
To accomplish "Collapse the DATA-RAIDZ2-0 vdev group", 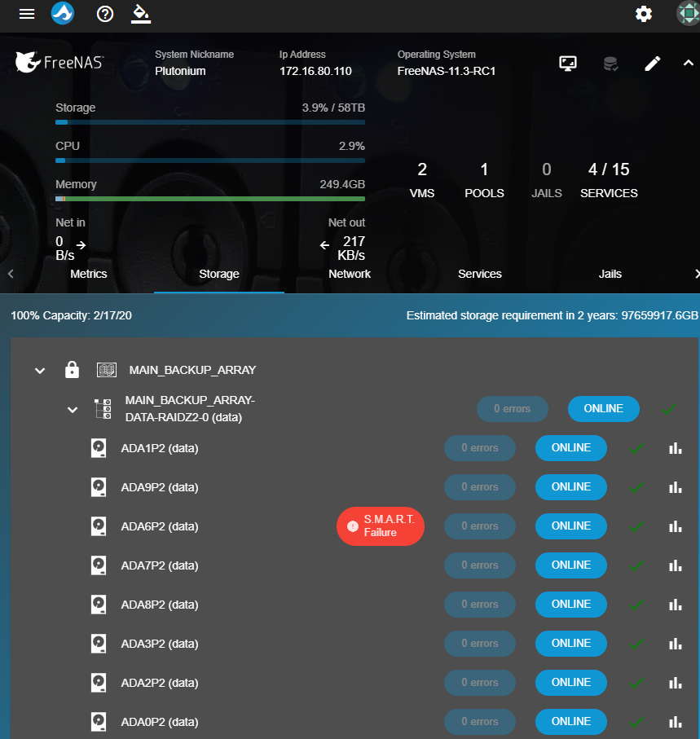I will tap(72, 409).
